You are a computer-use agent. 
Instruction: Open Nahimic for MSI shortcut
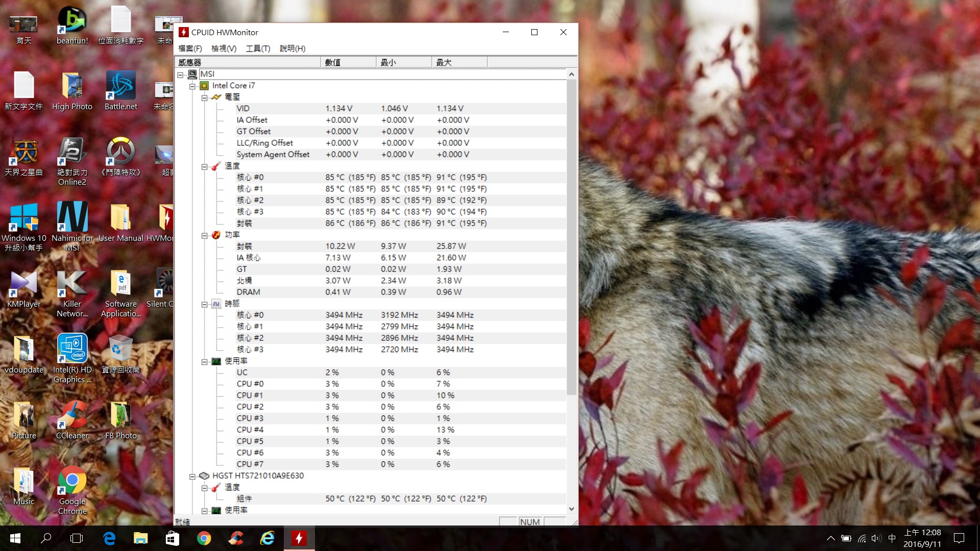pos(72,226)
